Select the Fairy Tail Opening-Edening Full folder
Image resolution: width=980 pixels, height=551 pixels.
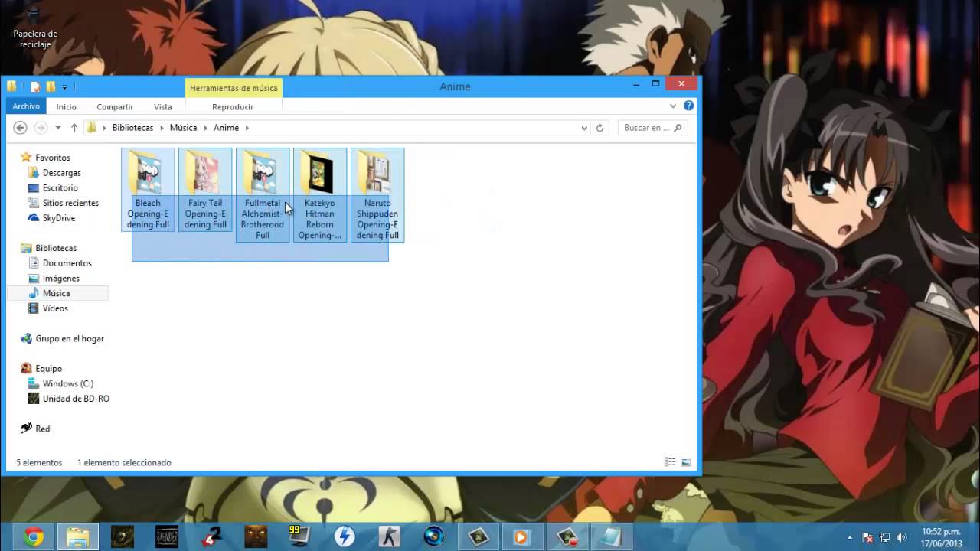click(205, 190)
